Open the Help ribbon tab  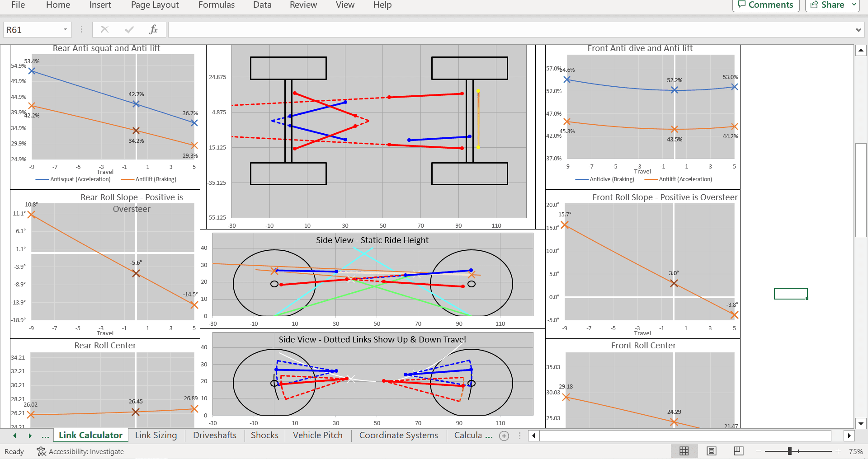[x=382, y=5]
